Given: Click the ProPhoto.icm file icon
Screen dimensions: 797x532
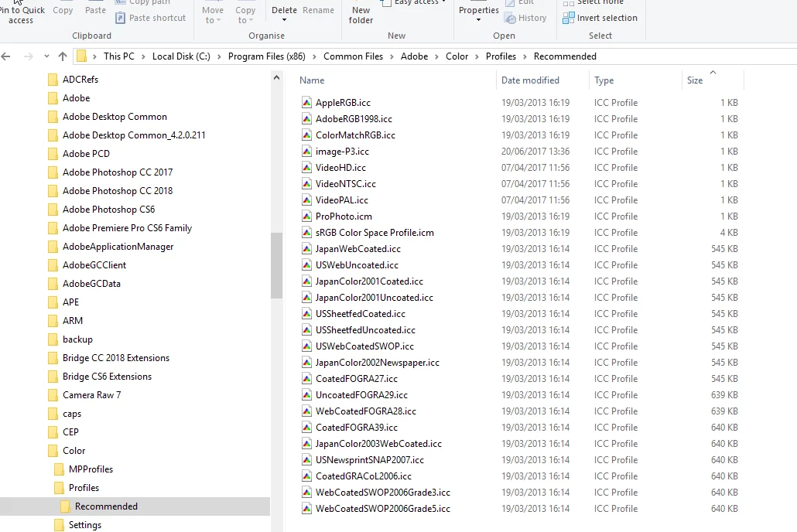Looking at the screenshot, I should tap(306, 217).
